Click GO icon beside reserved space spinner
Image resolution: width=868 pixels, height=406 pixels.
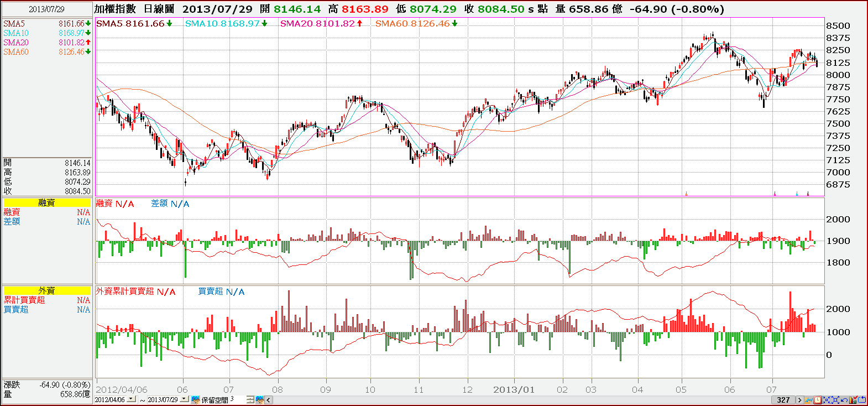point(260,400)
